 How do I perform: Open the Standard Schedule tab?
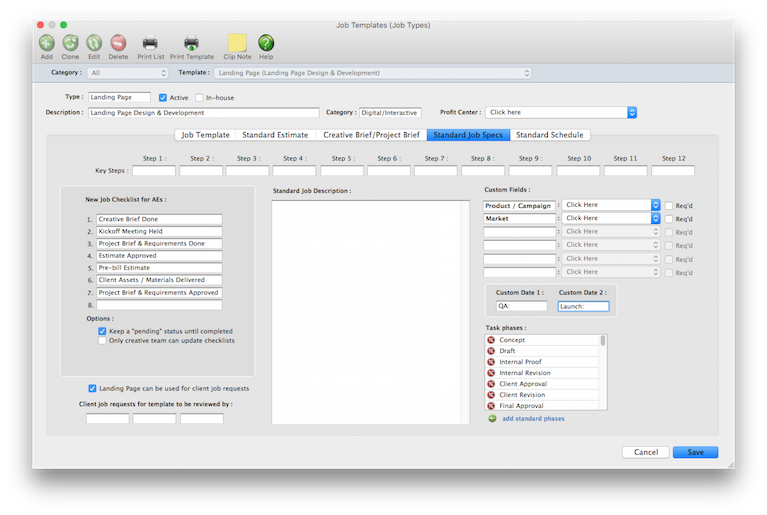549,135
